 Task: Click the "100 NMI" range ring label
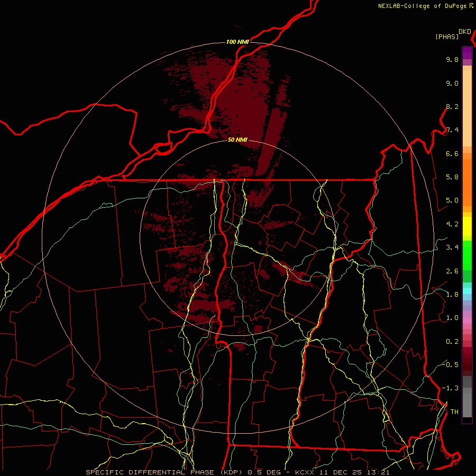tap(237, 42)
